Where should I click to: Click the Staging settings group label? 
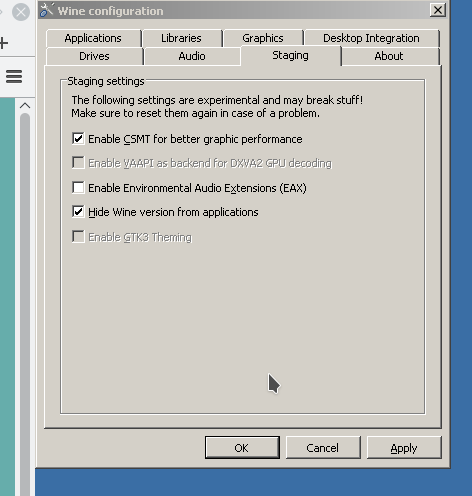tap(106, 81)
